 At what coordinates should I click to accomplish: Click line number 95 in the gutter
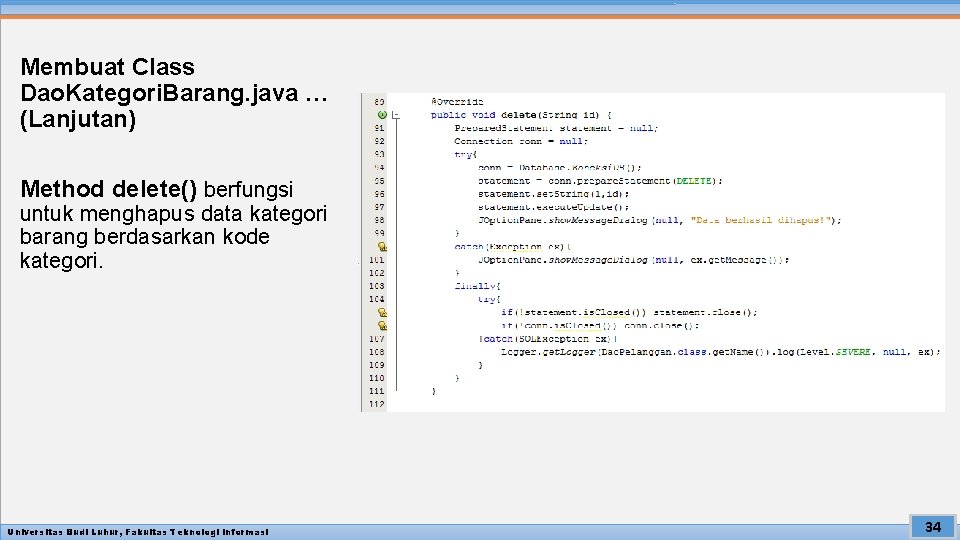click(379, 181)
